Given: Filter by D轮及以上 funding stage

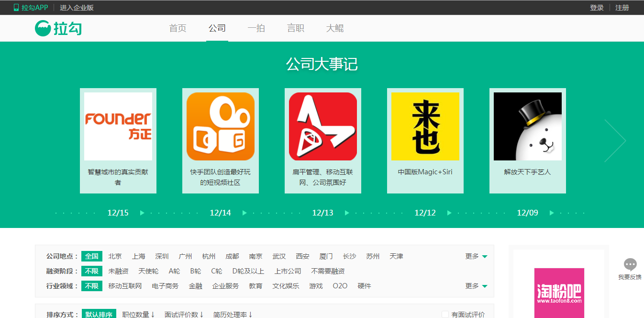Looking at the screenshot, I should [248, 271].
